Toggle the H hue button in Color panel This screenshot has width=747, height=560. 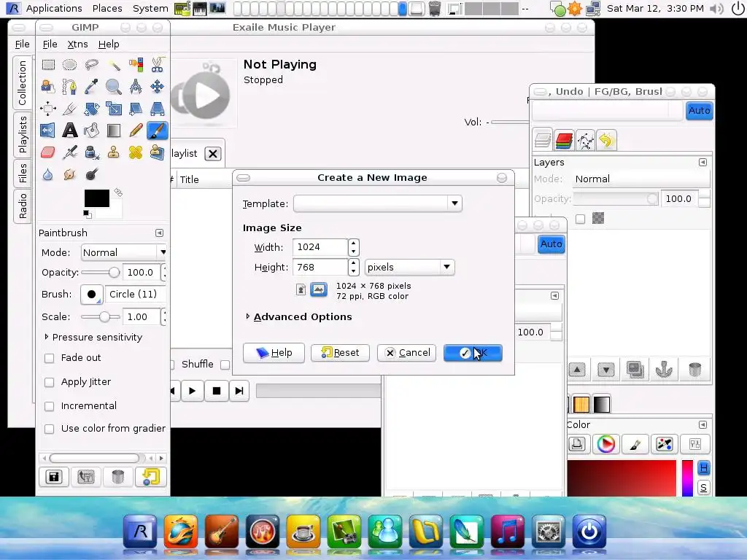(704, 468)
